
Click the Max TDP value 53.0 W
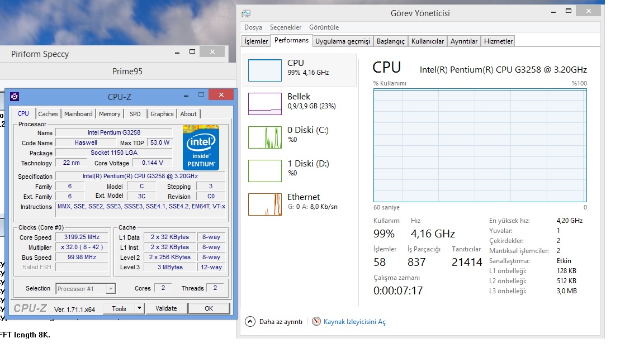tap(160, 142)
